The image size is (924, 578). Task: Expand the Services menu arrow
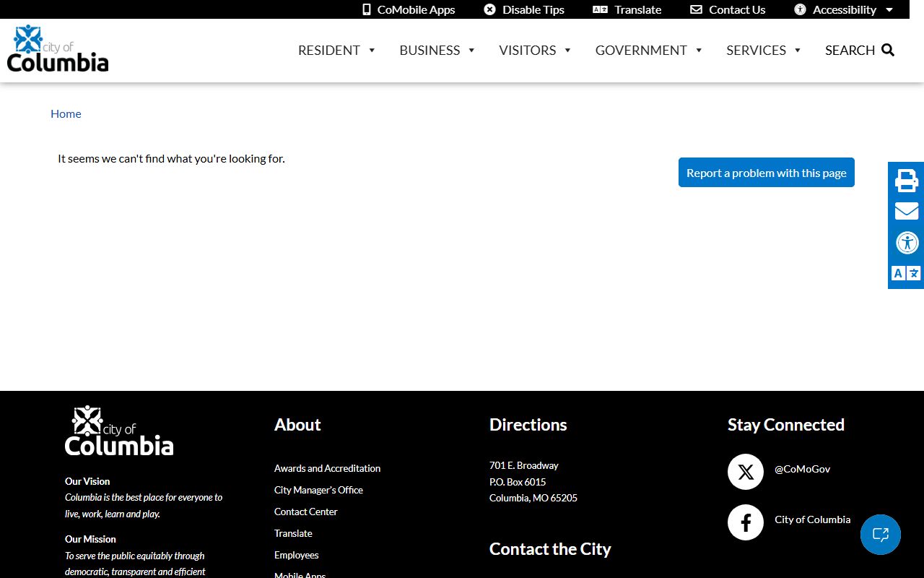(798, 51)
